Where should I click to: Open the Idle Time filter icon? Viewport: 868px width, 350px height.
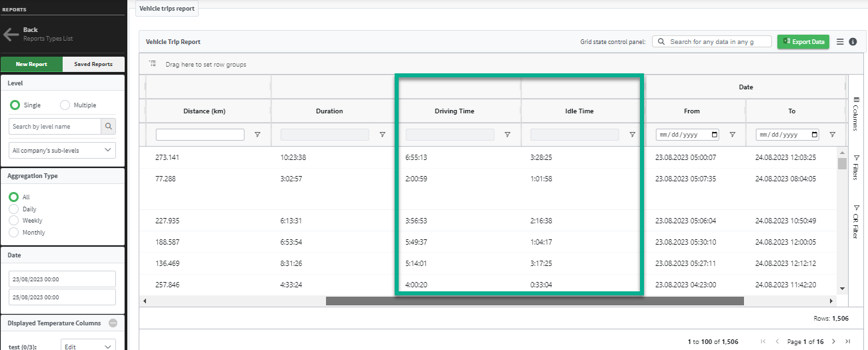(x=632, y=135)
